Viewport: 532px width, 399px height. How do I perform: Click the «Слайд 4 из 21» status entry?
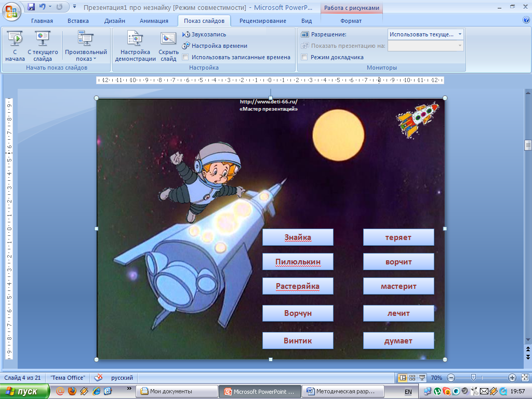(22, 378)
